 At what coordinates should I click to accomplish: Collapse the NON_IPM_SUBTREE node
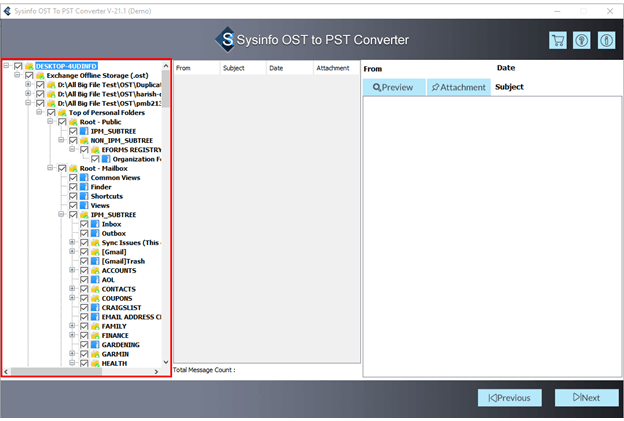coord(61,140)
